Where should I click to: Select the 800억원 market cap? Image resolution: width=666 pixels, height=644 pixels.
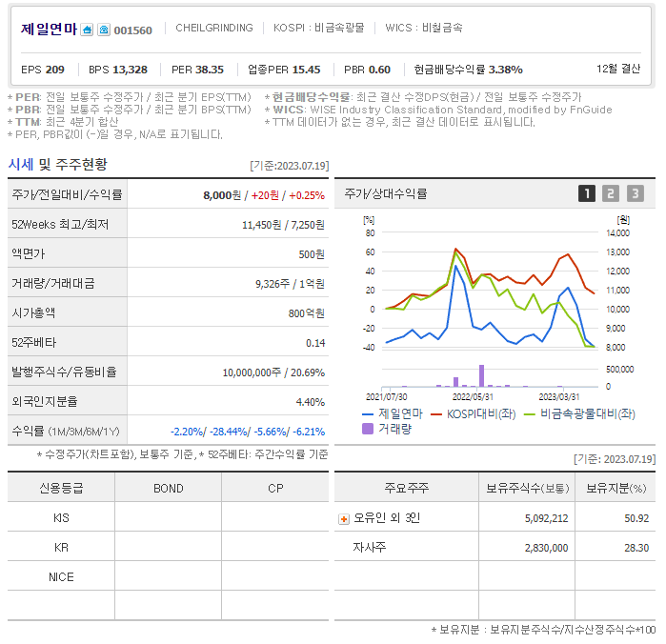307,313
